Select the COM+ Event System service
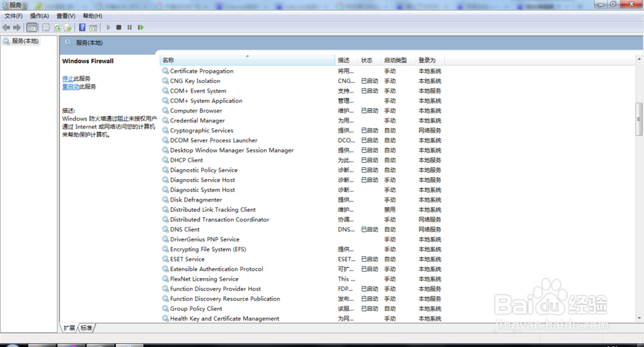Viewport: 644px width, 347px height. click(x=198, y=91)
